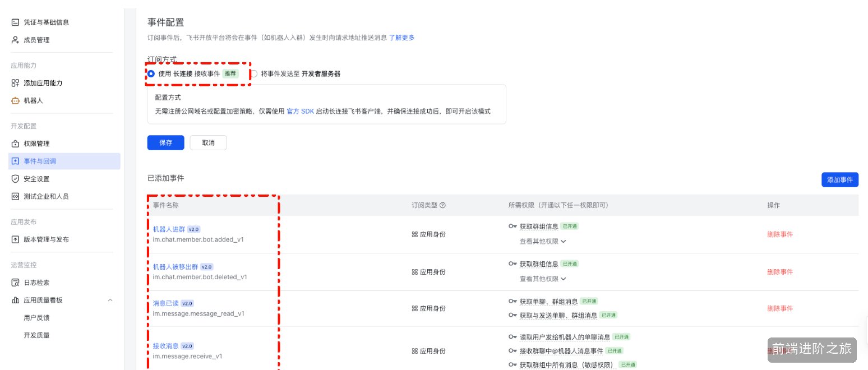The image size is (868, 370).
Task: Expand 查看其他权限 in 机器人被移出群 row
Action: (x=542, y=279)
